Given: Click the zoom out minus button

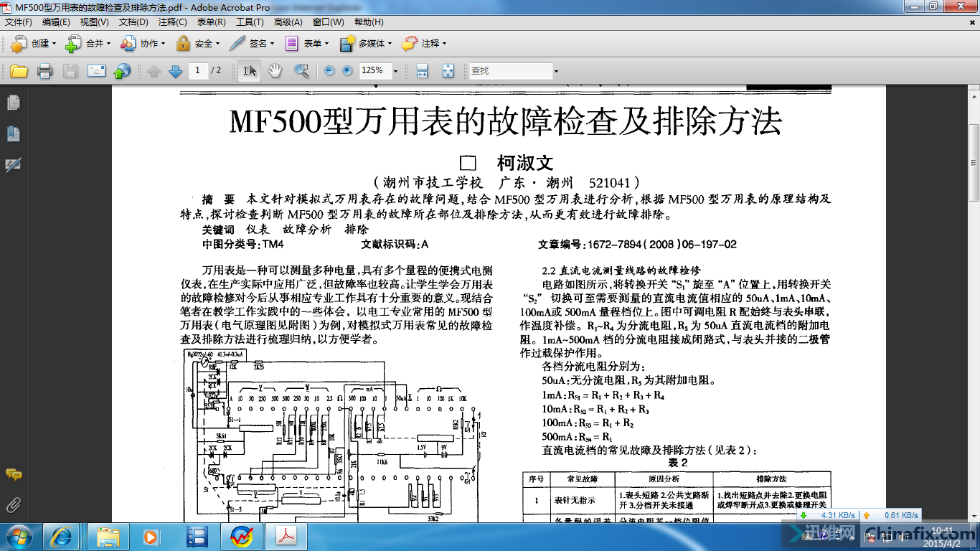Looking at the screenshot, I should 329,71.
